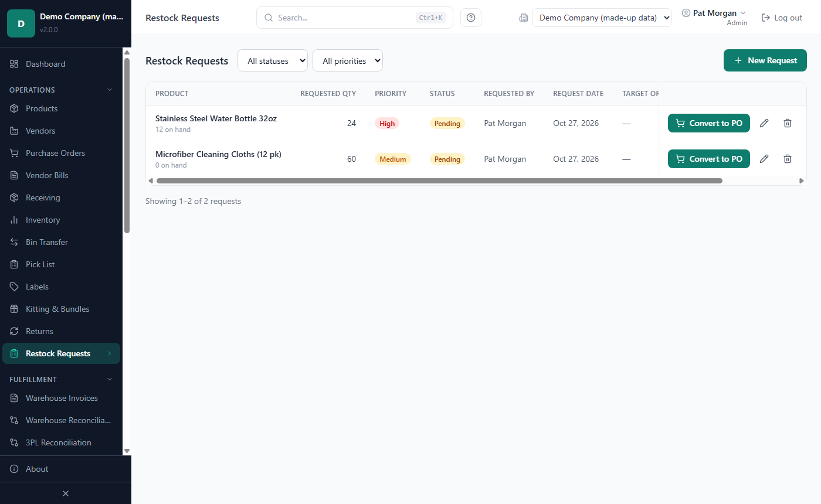The image size is (821, 504).
Task: Click the Vendor Bills document icon
Action: [x=14, y=175]
